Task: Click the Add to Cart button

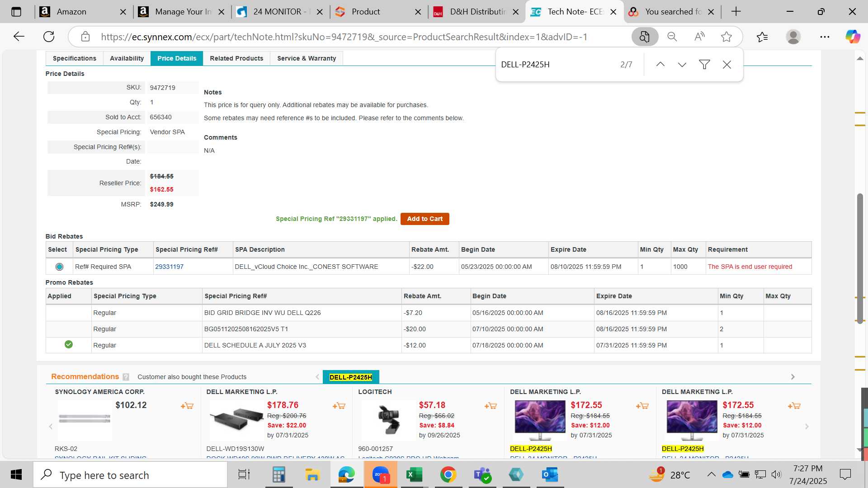Action: point(425,219)
